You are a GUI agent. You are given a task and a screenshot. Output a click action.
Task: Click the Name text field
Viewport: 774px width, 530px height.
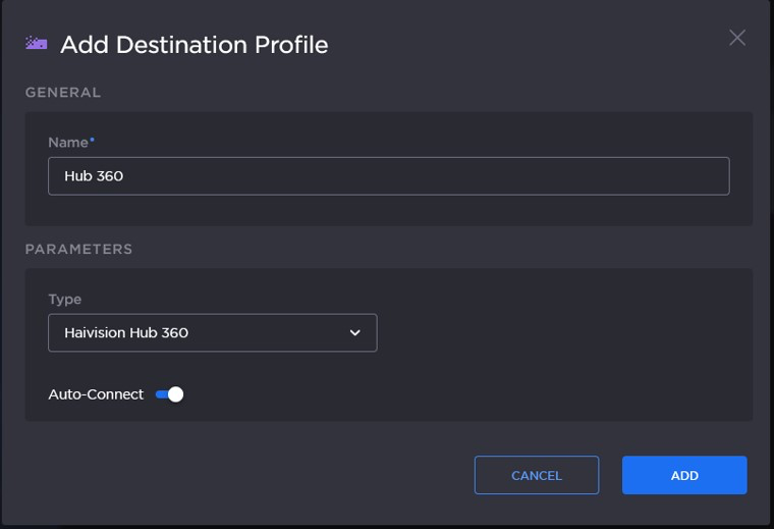(388, 176)
